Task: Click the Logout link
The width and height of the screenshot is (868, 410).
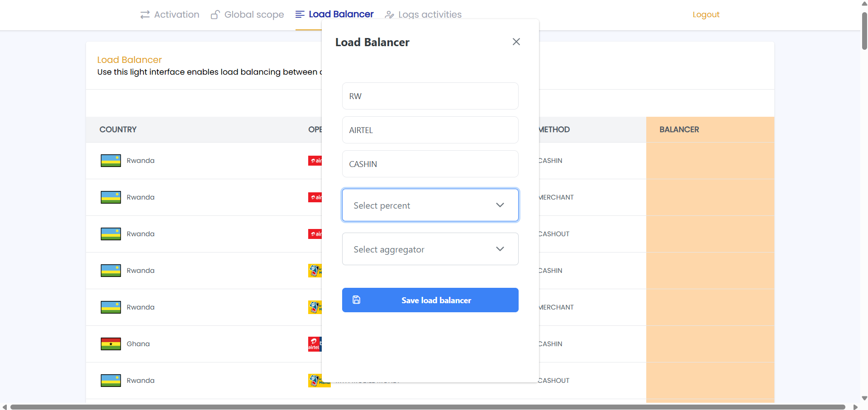Action: tap(706, 14)
